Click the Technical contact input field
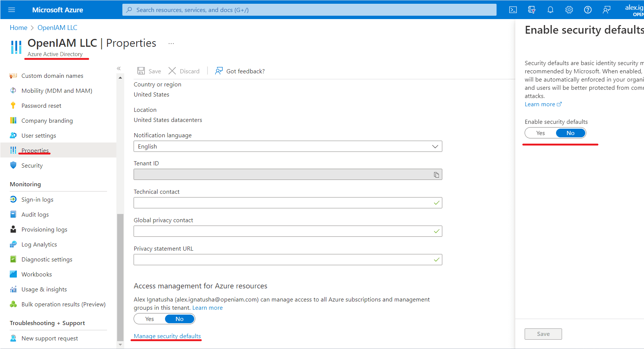Image resolution: width=644 pixels, height=349 pixels. coord(283,203)
